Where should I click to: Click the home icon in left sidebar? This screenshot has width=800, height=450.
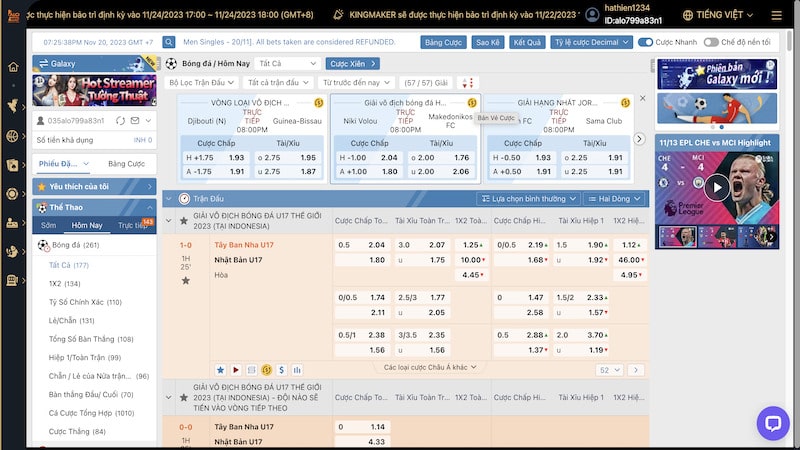[13, 67]
